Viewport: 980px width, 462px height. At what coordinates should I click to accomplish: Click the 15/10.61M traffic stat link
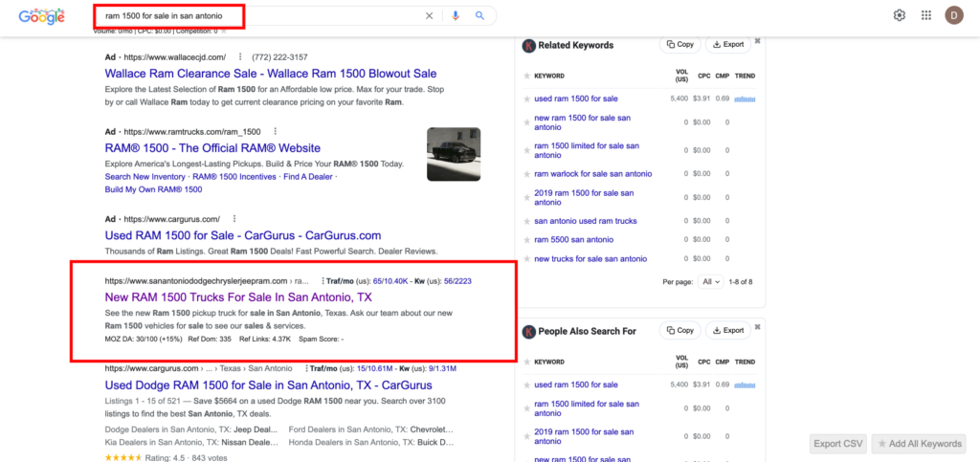click(x=375, y=369)
